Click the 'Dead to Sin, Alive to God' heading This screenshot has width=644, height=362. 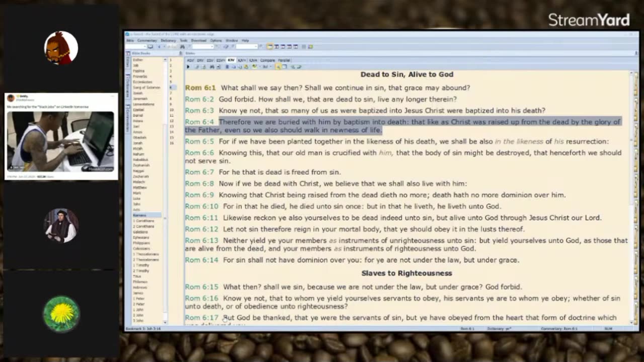407,74
